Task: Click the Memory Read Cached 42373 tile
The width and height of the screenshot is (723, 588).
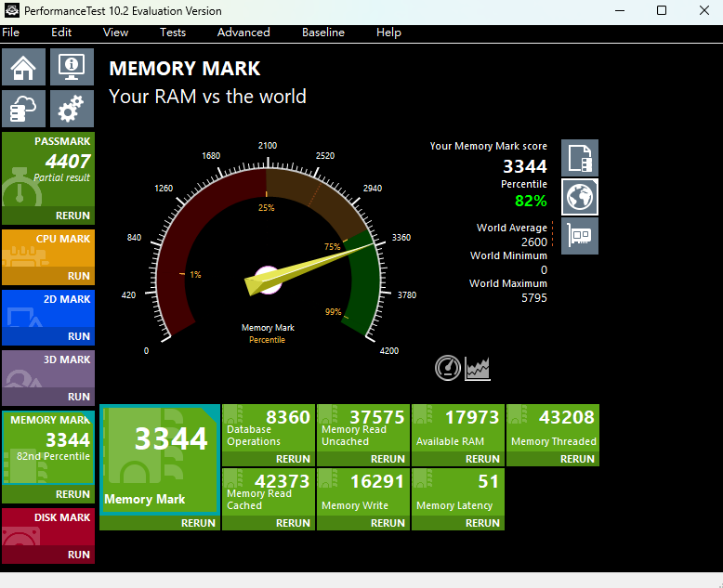Action: coord(269,492)
